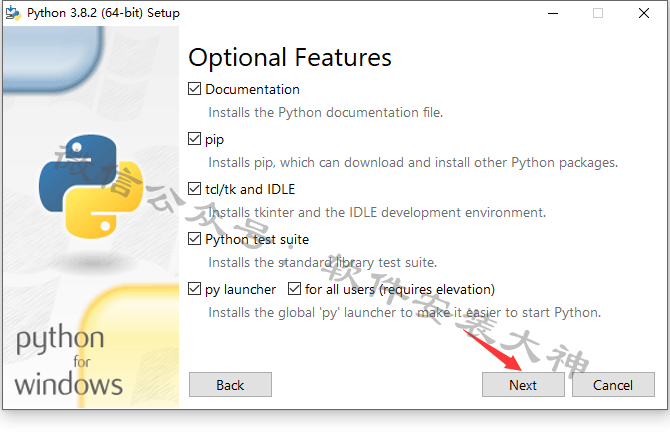The image size is (670, 432).
Task: Click the python for windows logo text
Action: tap(68, 360)
